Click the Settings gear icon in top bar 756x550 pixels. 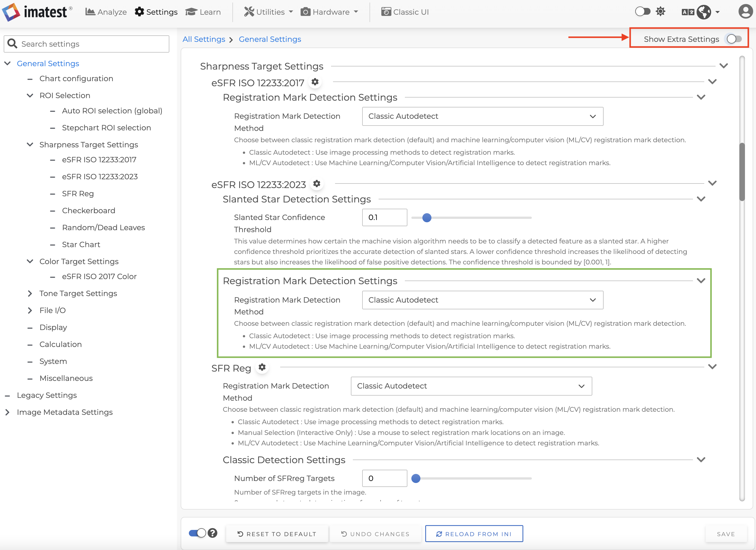pyautogui.click(x=139, y=12)
